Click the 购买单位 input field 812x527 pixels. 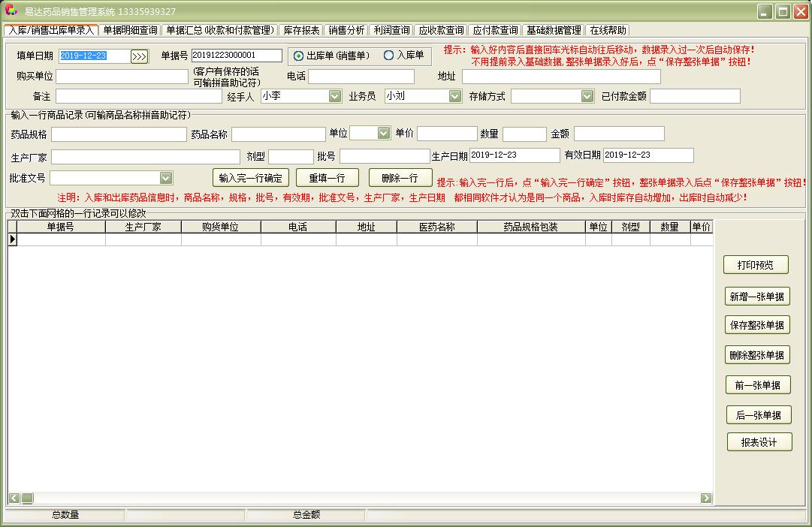tap(122, 77)
